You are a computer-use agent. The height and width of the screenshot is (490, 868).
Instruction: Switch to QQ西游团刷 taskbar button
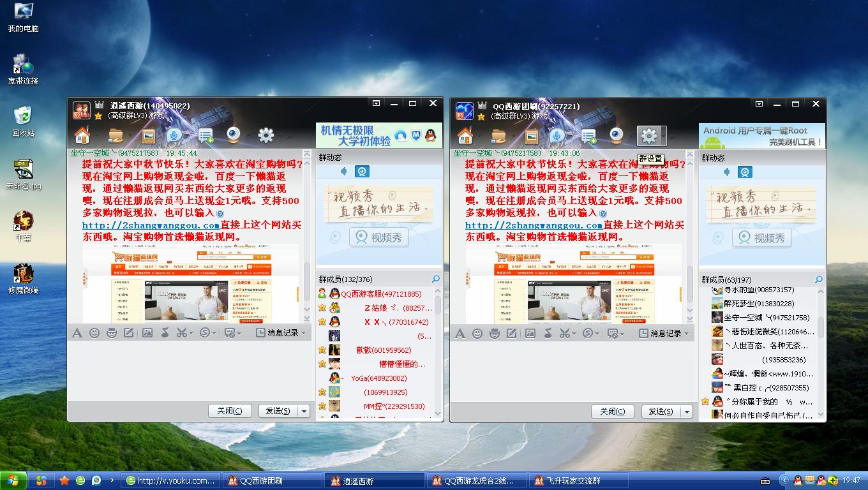(272, 480)
